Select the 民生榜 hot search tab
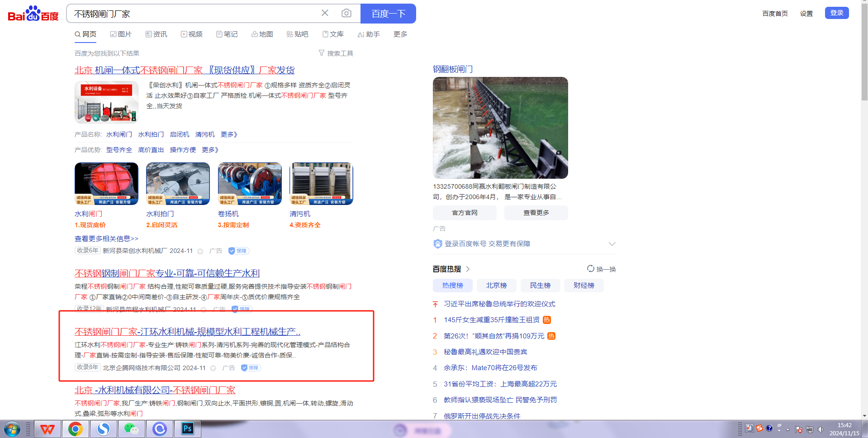The height and width of the screenshot is (438, 868). (x=540, y=286)
